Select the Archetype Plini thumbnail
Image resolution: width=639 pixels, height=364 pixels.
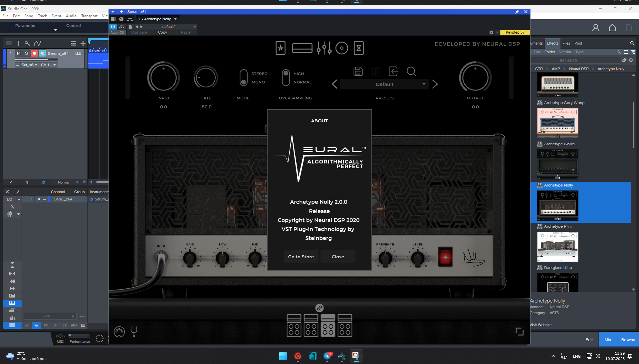tap(557, 247)
